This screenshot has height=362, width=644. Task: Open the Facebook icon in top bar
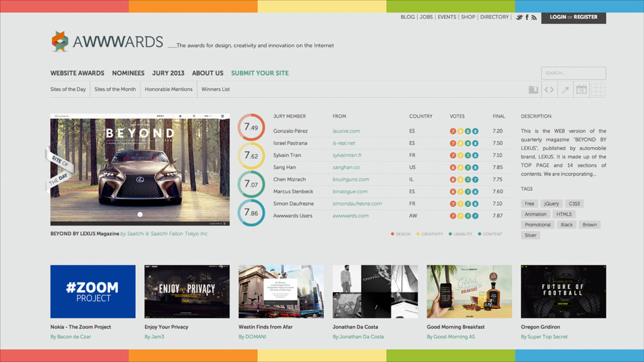click(527, 17)
